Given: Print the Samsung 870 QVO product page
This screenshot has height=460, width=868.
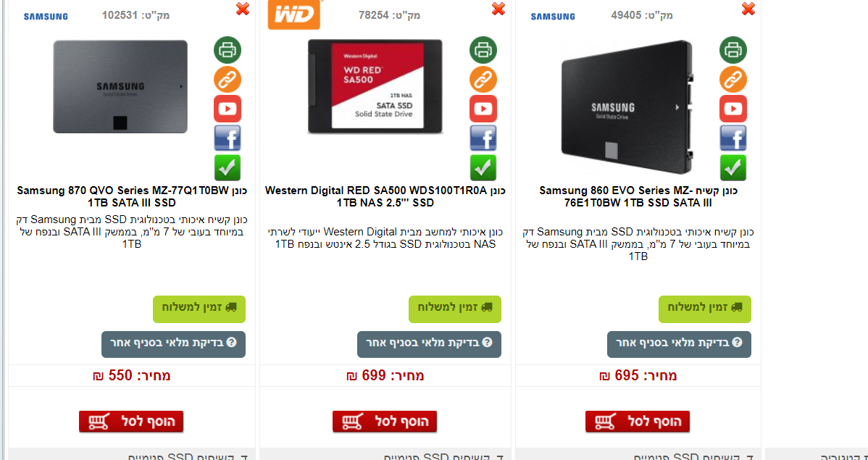Looking at the screenshot, I should (x=228, y=50).
